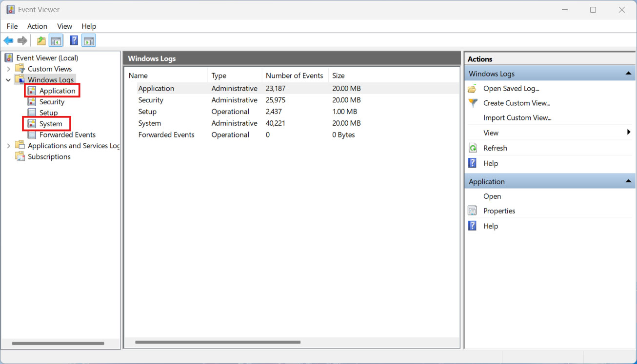This screenshot has height=364, width=637.
Task: Click the System log icon in tree
Action: [32, 124]
